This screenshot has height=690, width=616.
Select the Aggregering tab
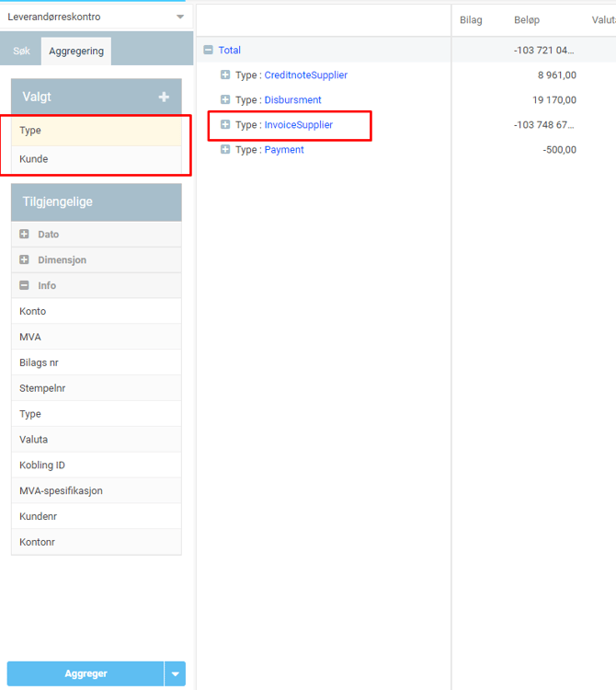click(x=77, y=52)
